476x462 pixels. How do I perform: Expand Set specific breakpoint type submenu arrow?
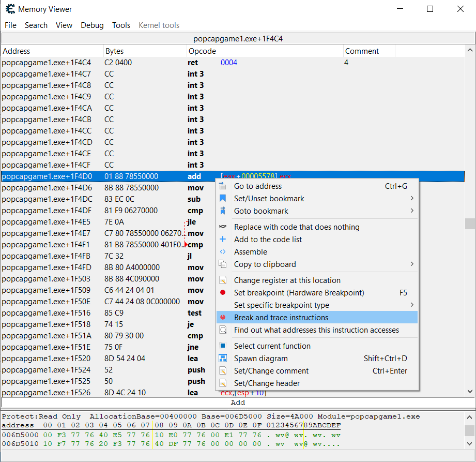tap(411, 305)
